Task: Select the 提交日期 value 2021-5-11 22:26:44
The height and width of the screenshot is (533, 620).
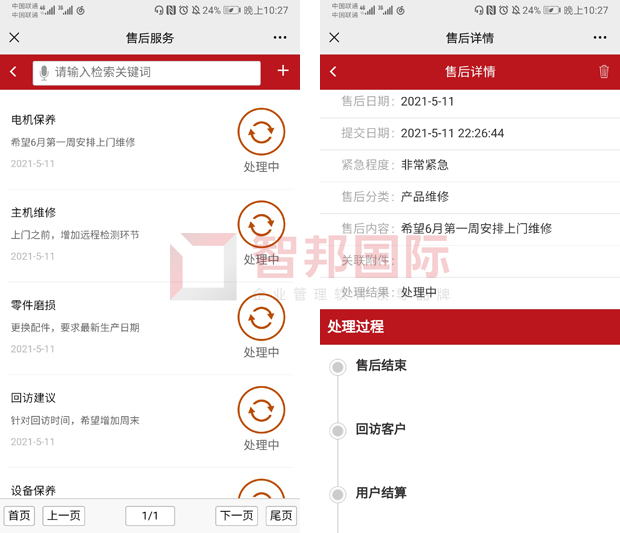Action: tap(452, 133)
